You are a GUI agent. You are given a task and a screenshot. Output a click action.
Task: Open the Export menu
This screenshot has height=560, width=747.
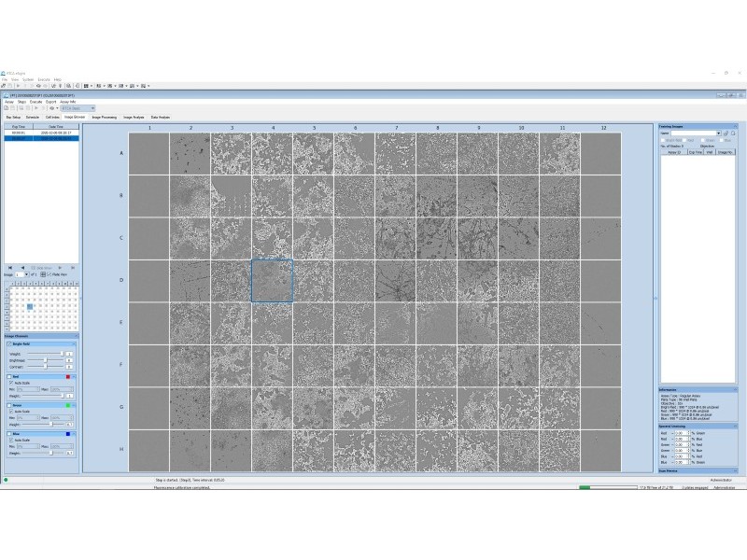pos(51,102)
